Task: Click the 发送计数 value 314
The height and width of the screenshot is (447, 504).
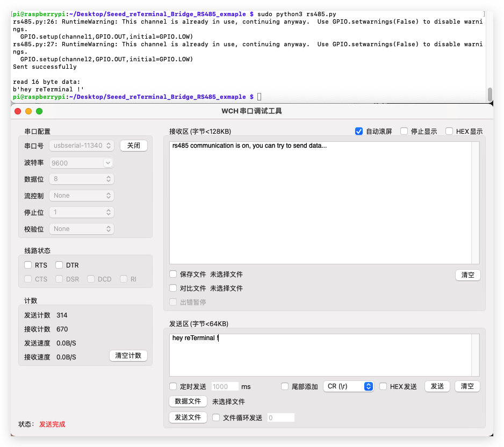Action: tap(62, 315)
